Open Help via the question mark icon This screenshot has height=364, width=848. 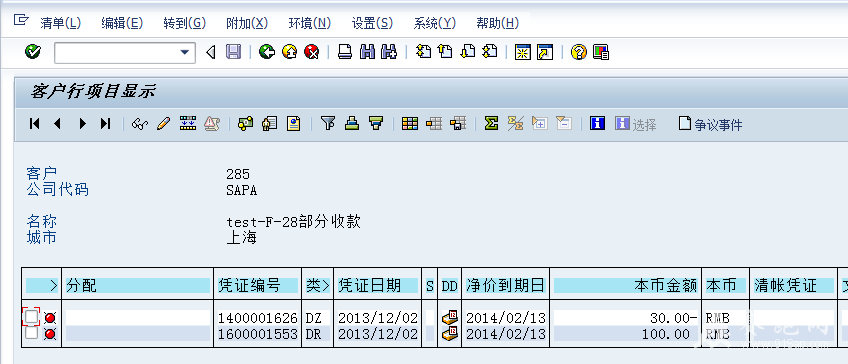579,52
